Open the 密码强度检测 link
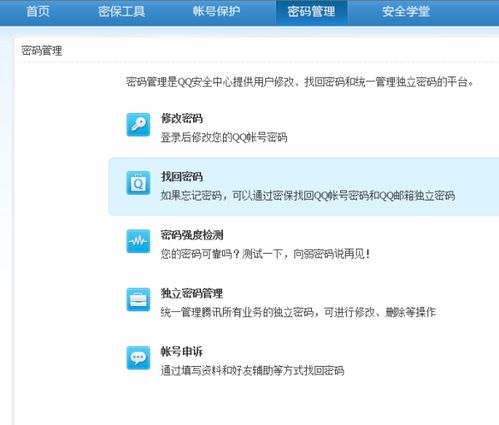Viewport: 499px width, 425px height. [x=192, y=235]
